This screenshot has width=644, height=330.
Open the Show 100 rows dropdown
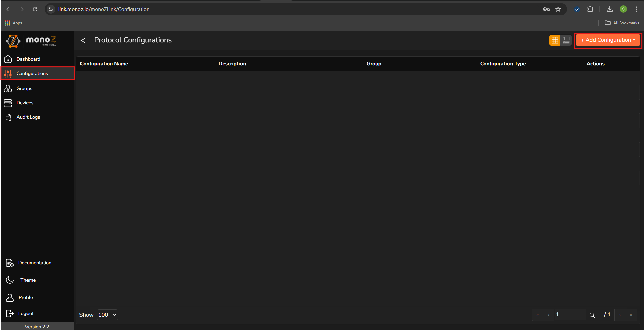[x=107, y=315]
